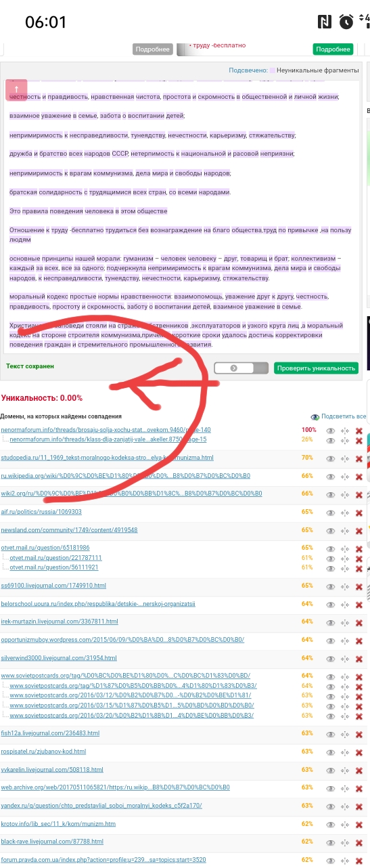Click Подсветить все link
The width and height of the screenshot is (370, 868).
point(344,417)
